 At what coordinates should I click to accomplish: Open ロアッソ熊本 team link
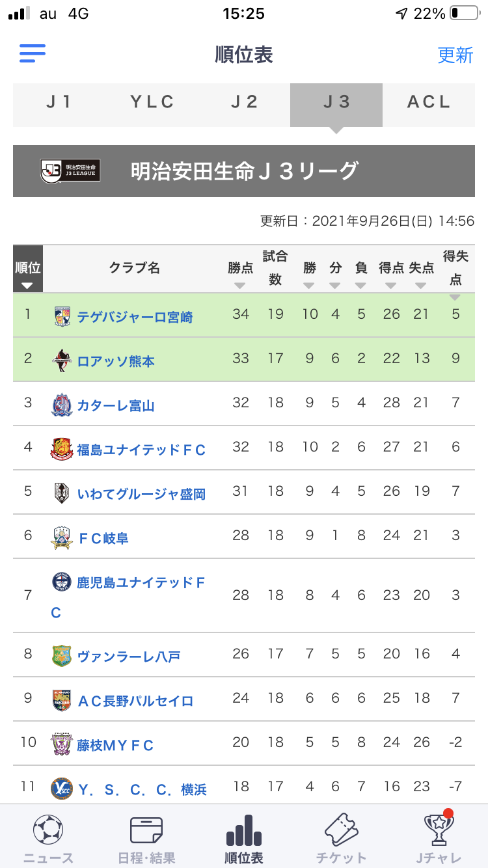[116, 361]
